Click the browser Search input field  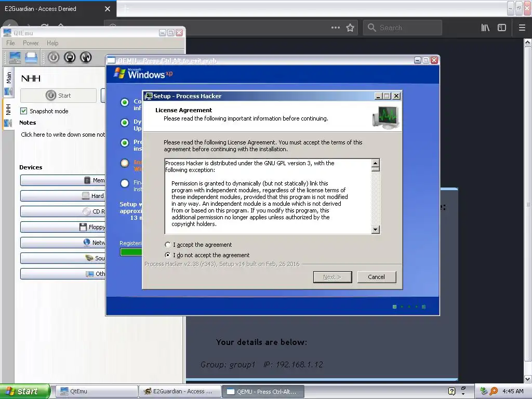pos(403,28)
